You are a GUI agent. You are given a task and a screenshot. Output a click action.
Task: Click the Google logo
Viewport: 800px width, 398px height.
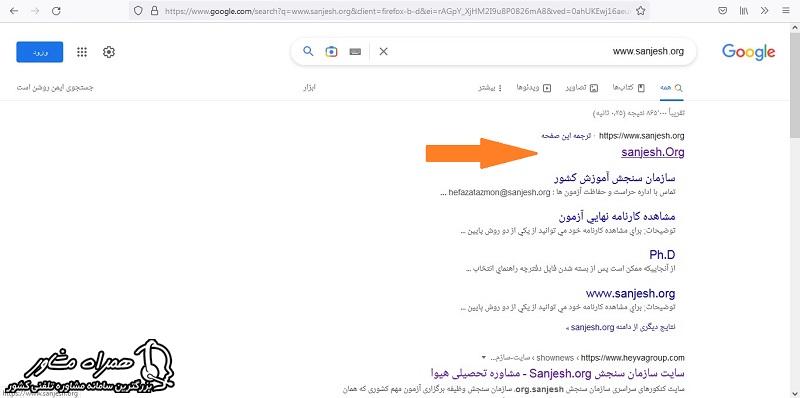[748, 52]
